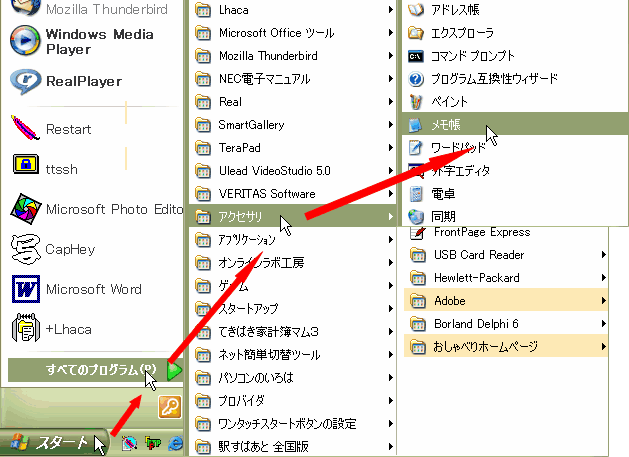Click first quick launch icon beside スタート
The height and width of the screenshot is (457, 629).
[x=129, y=443]
